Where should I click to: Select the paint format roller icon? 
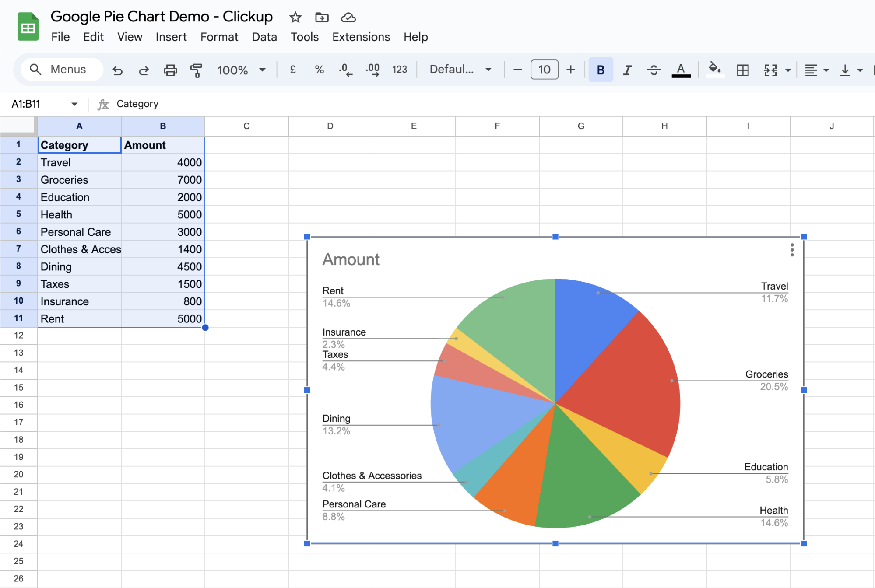196,70
